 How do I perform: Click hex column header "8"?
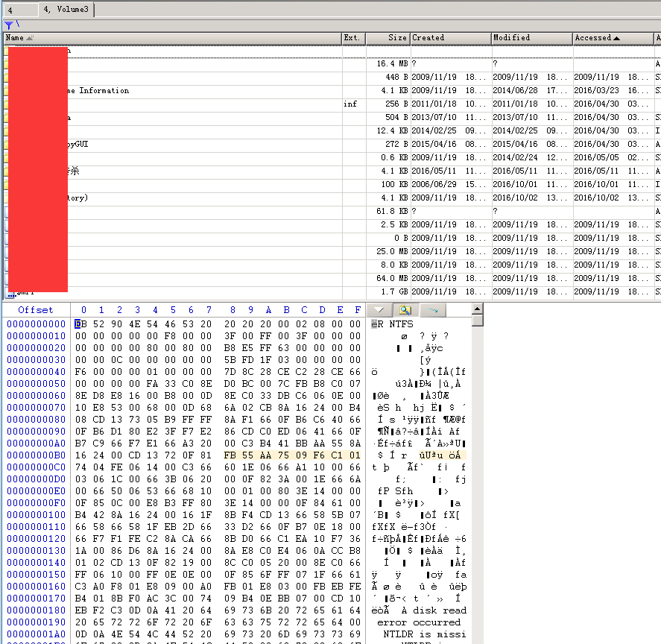tap(233, 310)
